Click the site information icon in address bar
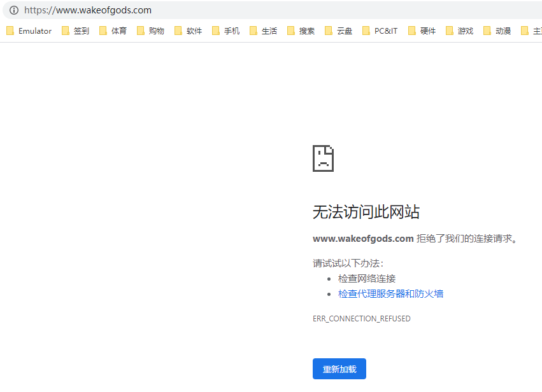The image size is (542, 392). click(13, 10)
